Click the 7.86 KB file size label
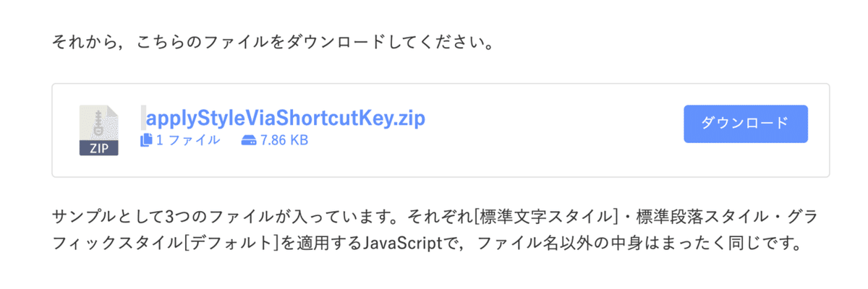Screen dimensions: 868x289 pos(284,140)
